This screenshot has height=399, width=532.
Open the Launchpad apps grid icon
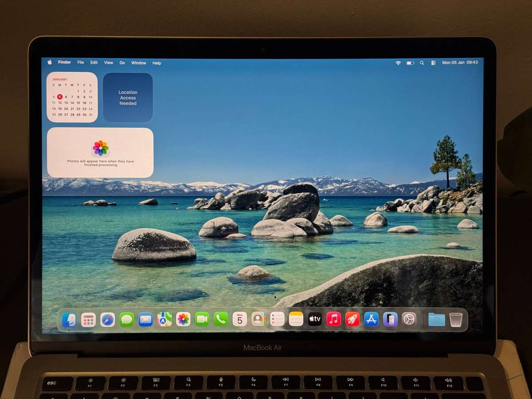click(x=88, y=320)
